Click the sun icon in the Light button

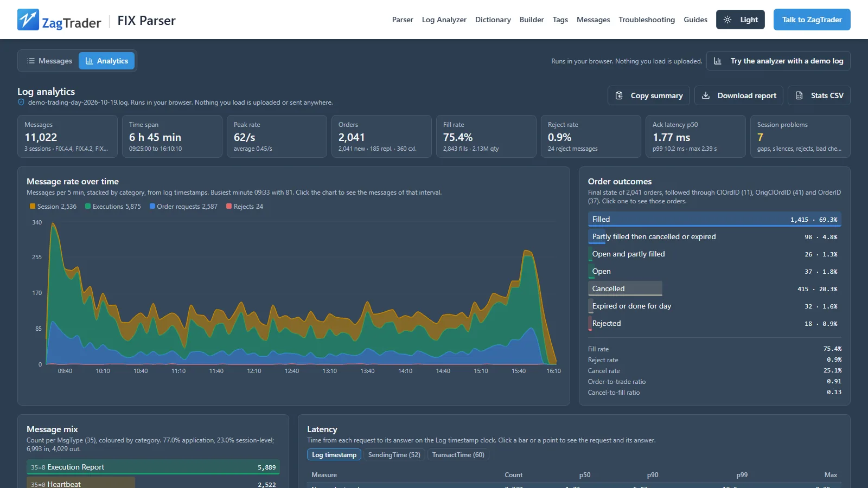[x=727, y=20]
